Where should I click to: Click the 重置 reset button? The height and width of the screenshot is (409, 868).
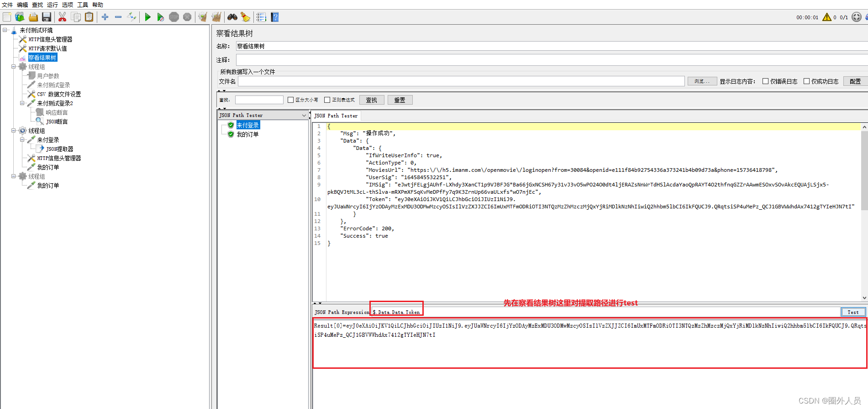(400, 100)
